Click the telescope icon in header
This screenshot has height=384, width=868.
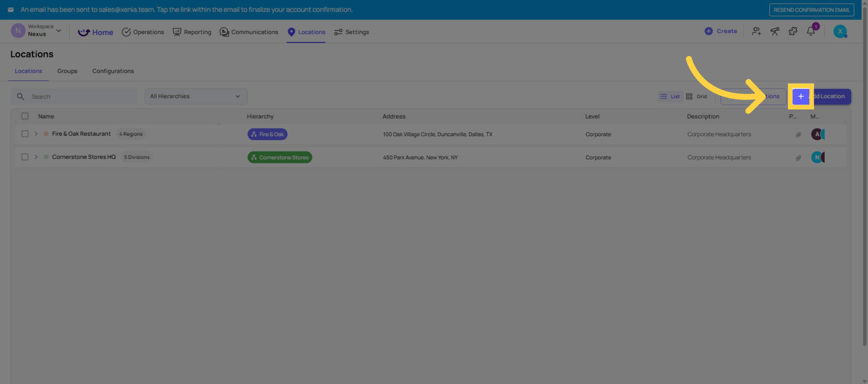[775, 31]
